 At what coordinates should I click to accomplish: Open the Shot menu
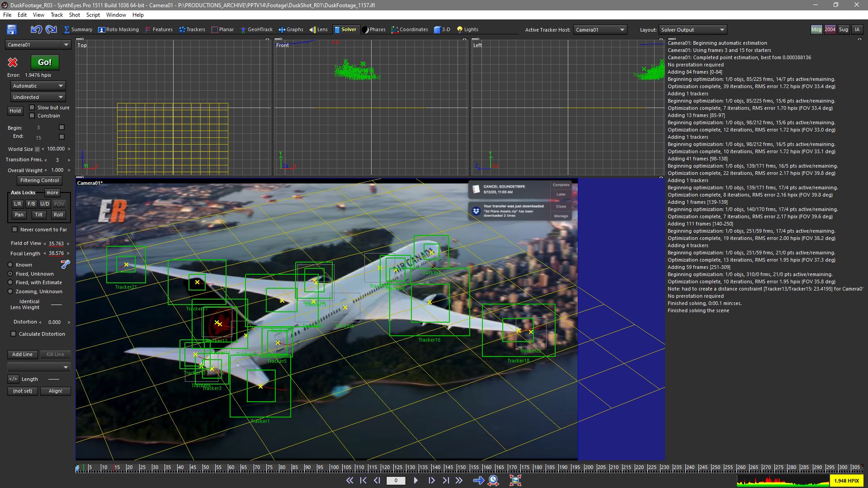pos(74,15)
